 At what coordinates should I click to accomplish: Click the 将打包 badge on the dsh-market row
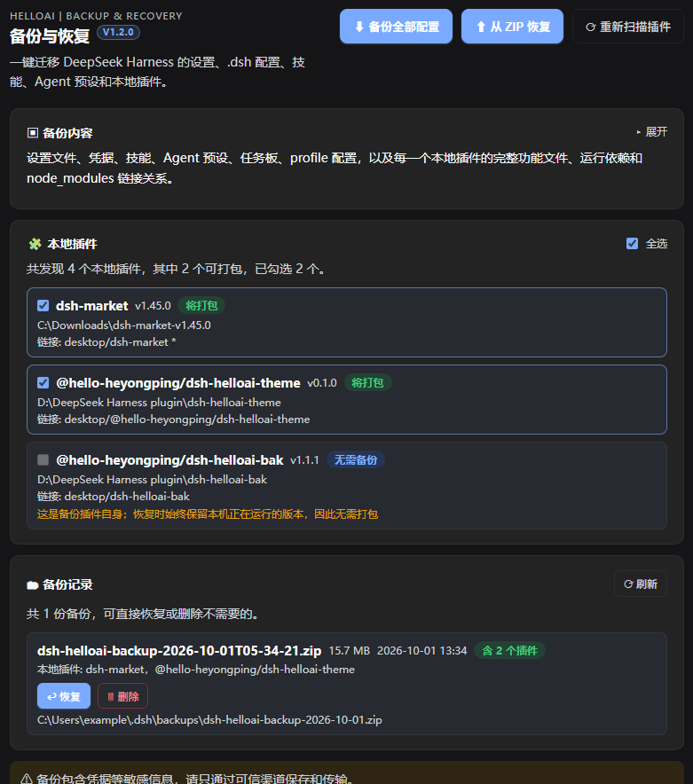[201, 305]
